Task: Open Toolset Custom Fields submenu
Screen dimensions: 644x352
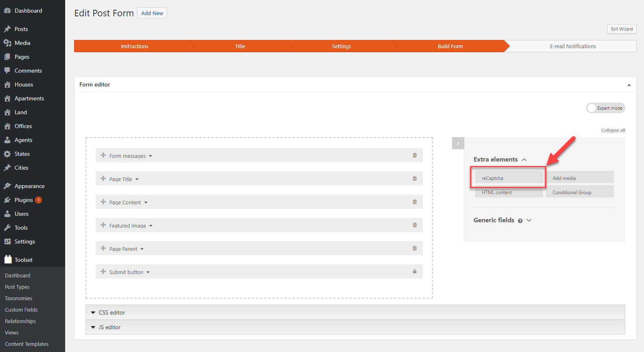Action: (x=21, y=310)
